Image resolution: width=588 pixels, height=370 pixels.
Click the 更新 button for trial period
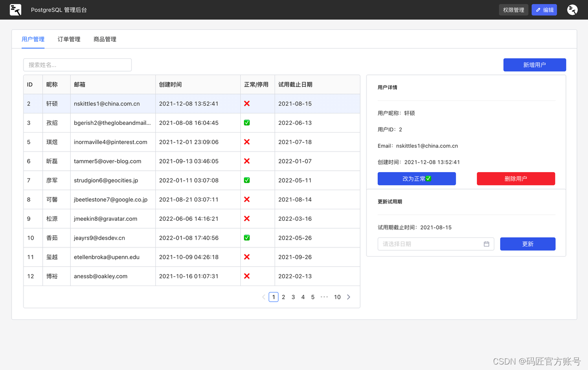(528, 244)
